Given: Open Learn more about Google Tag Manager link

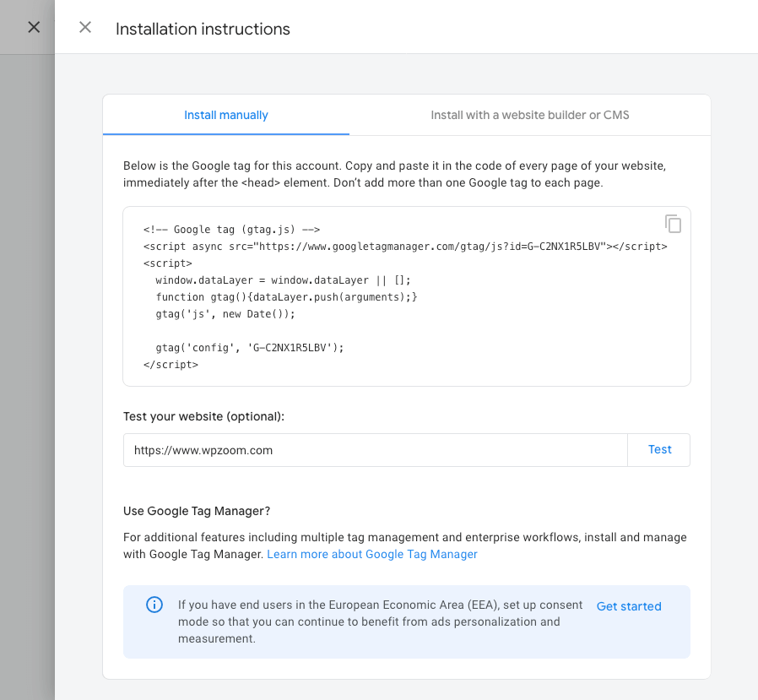Looking at the screenshot, I should coord(372,554).
